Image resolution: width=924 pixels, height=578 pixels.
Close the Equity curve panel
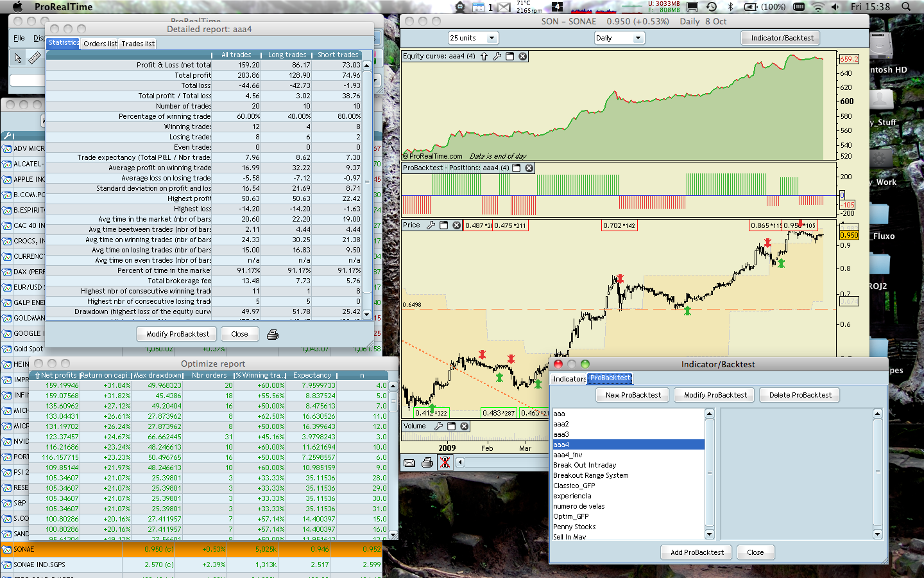coord(523,57)
